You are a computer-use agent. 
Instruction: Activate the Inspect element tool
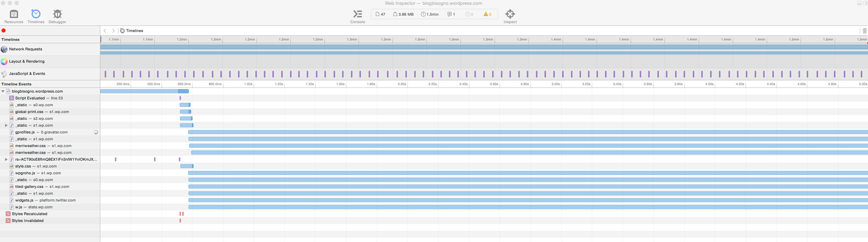tap(510, 16)
